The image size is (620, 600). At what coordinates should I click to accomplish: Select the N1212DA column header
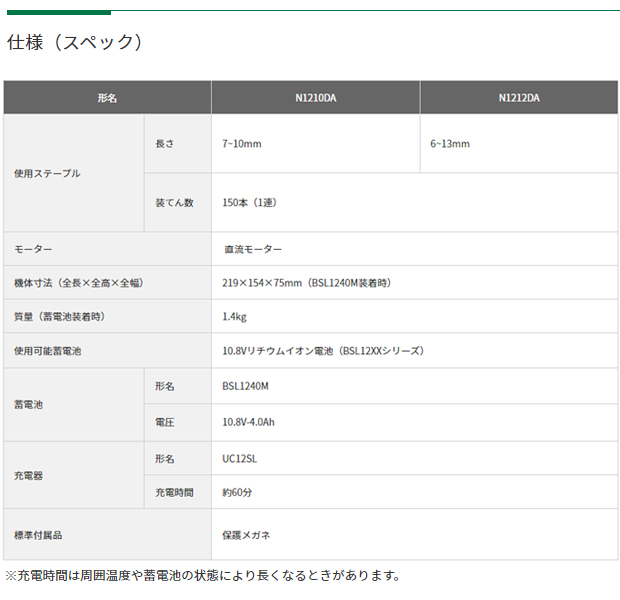point(518,98)
